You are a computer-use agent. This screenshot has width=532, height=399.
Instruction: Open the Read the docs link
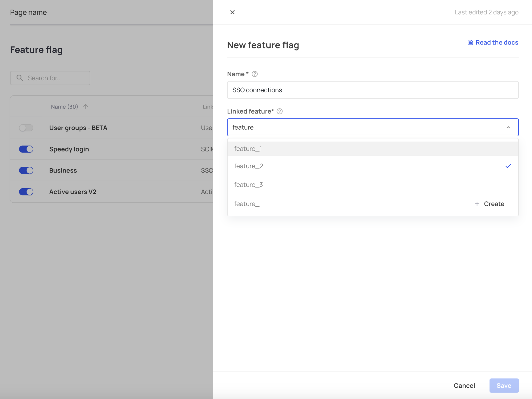click(x=497, y=43)
